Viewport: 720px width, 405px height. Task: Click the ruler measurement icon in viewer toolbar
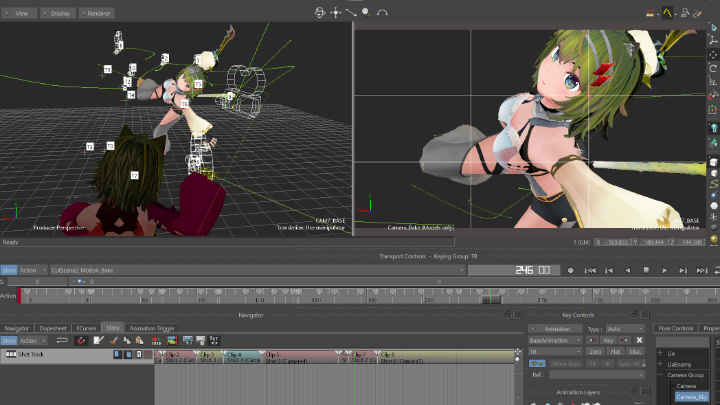(650, 13)
